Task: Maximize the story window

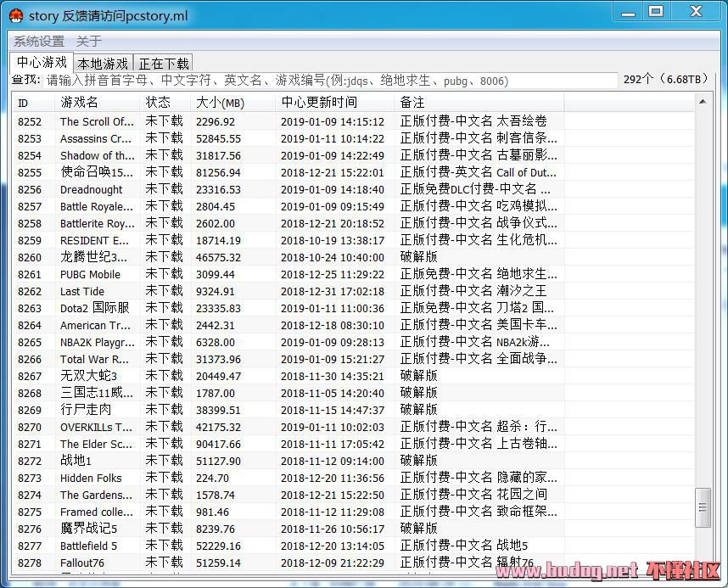Action: [x=656, y=12]
